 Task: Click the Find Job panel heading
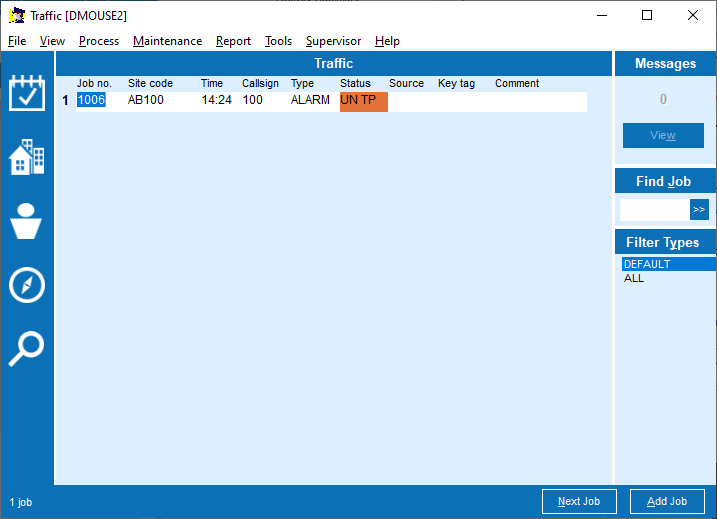[x=663, y=181]
